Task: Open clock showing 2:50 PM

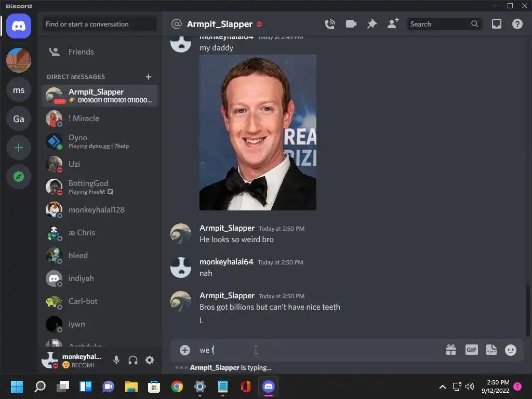Action: [x=495, y=387]
